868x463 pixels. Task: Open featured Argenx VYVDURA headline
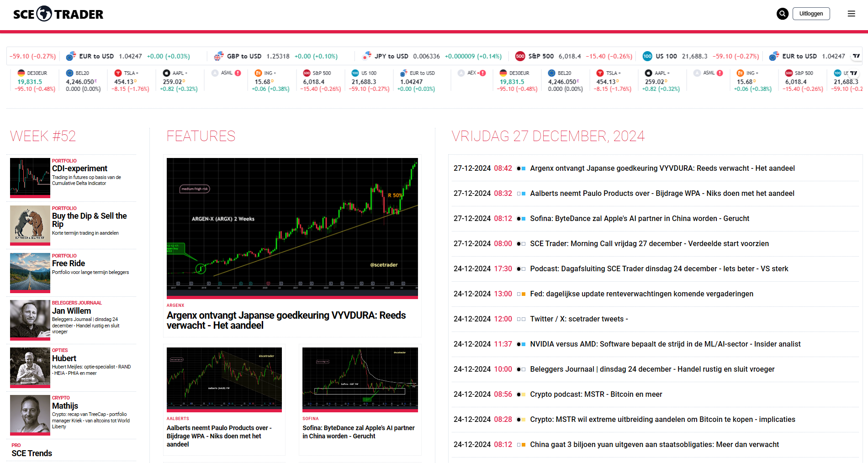click(x=286, y=321)
